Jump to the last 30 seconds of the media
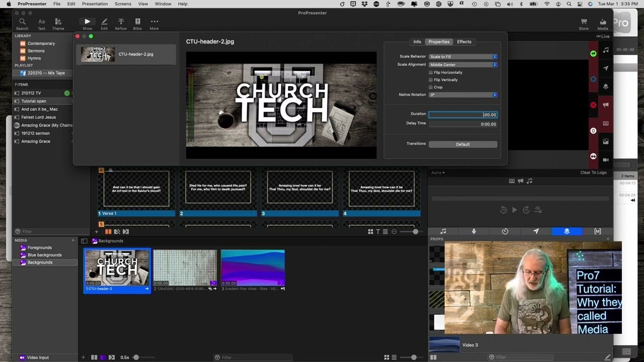Screen dimensions: 644x362 (537, 210)
